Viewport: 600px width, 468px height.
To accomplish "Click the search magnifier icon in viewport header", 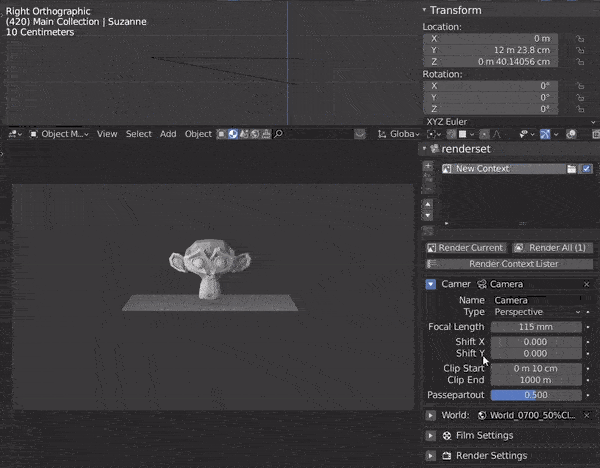I will (x=279, y=134).
